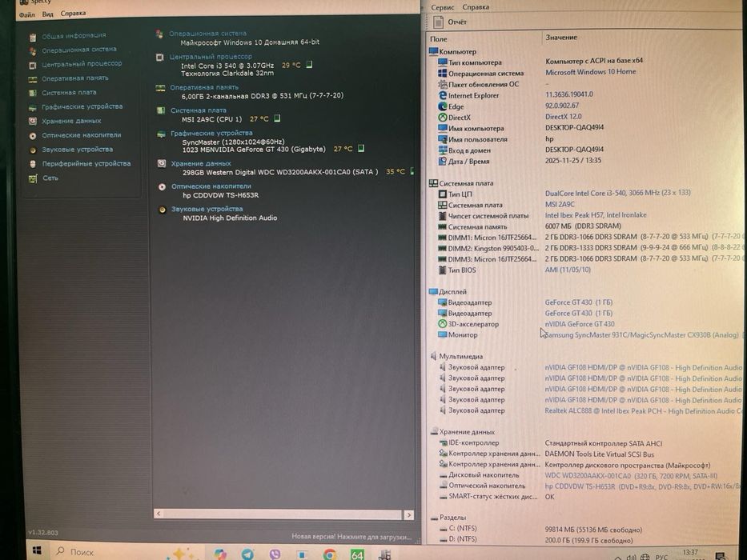Open the DualCore Intel Core i3-540 link
Screen dimensions: 747x560
617,193
